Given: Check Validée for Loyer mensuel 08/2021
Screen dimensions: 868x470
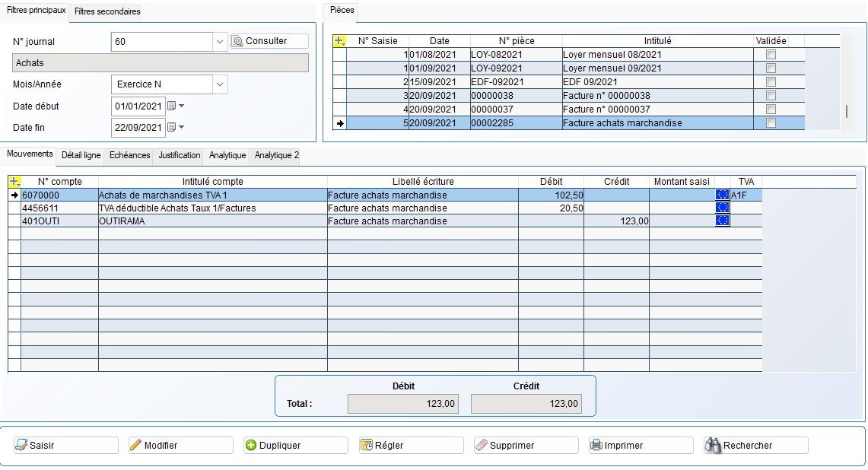Looking at the screenshot, I should point(771,54).
